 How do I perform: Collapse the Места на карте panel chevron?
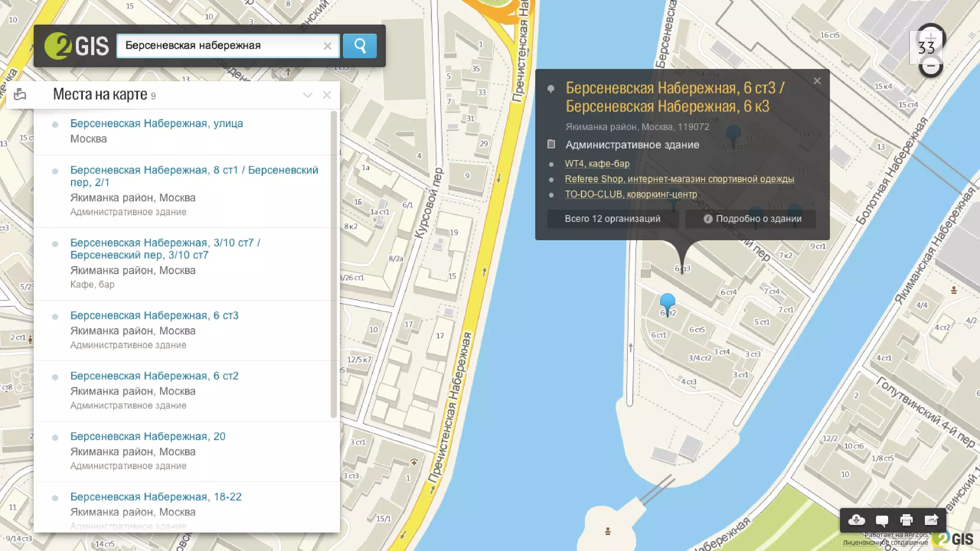(308, 95)
